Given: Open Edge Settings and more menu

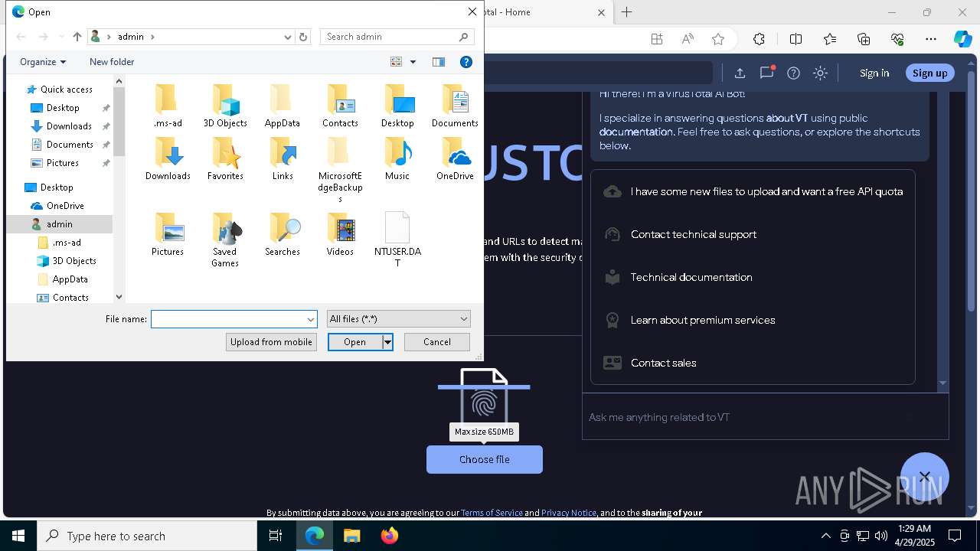Looking at the screenshot, I should coord(931,39).
